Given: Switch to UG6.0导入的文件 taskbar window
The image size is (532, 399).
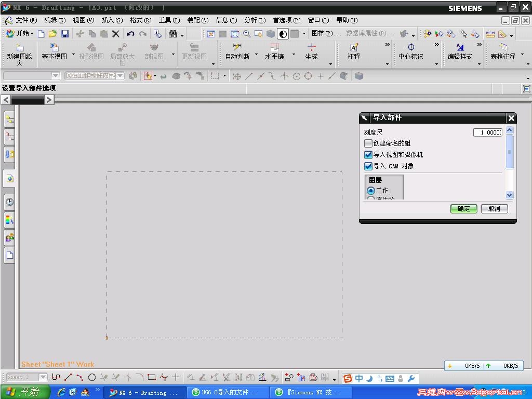Looking at the screenshot, I should tap(228, 393).
